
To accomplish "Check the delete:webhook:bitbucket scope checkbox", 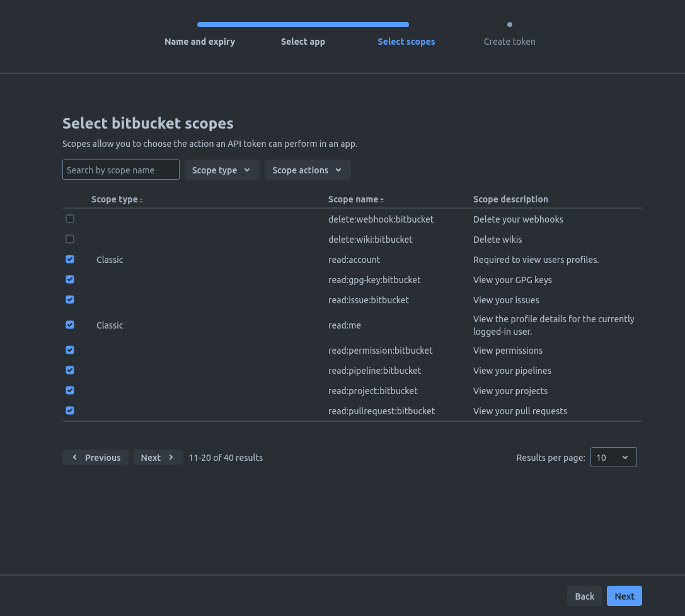I will [70, 219].
